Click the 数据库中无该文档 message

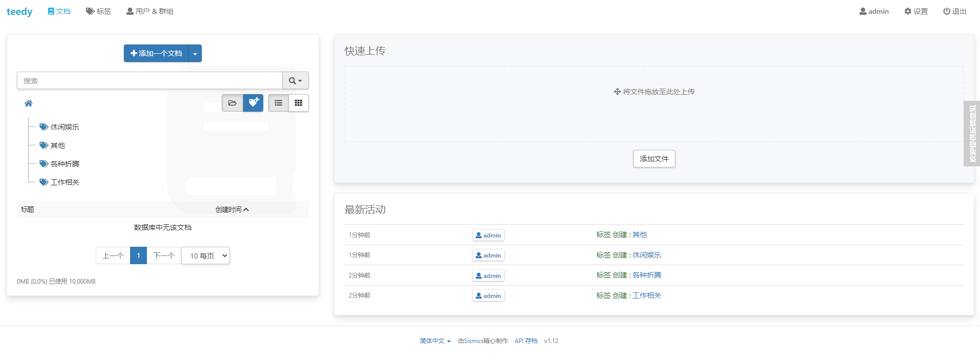coord(163,227)
